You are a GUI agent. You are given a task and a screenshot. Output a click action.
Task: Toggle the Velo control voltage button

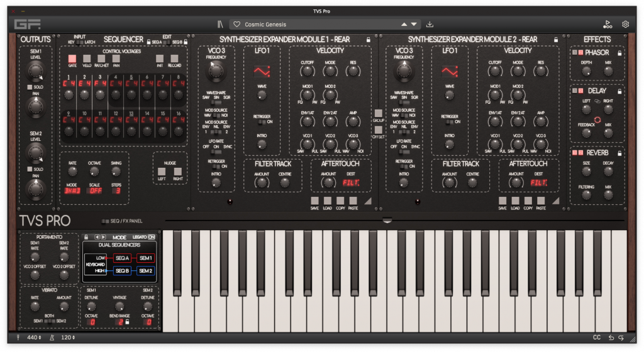tap(87, 59)
